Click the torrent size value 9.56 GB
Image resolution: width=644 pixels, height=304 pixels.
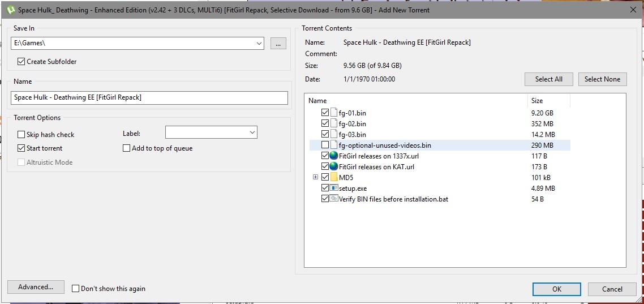(x=372, y=66)
